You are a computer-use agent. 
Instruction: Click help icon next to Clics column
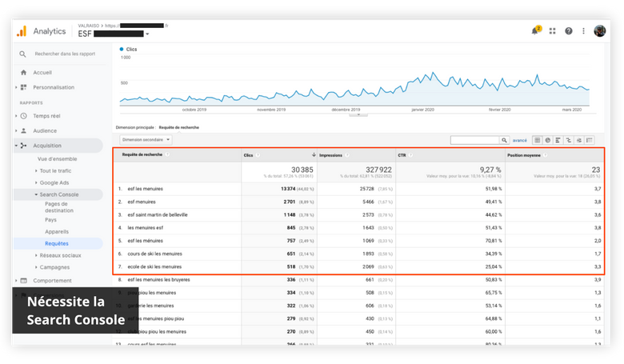258,155
